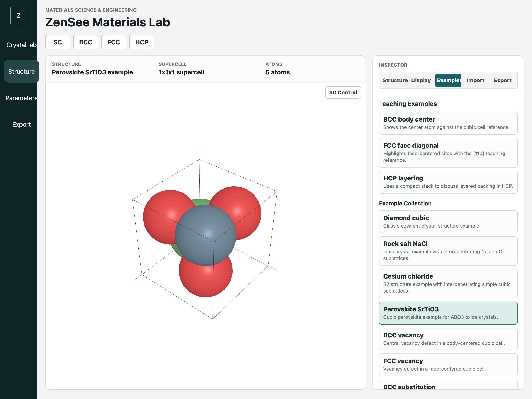Open Parameters in the sidebar

[21, 98]
